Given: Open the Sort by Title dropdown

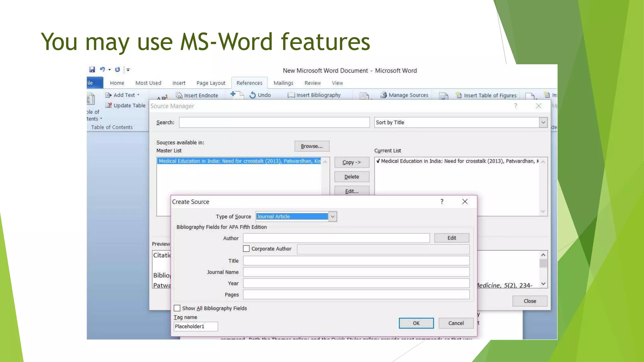Looking at the screenshot, I should point(543,122).
